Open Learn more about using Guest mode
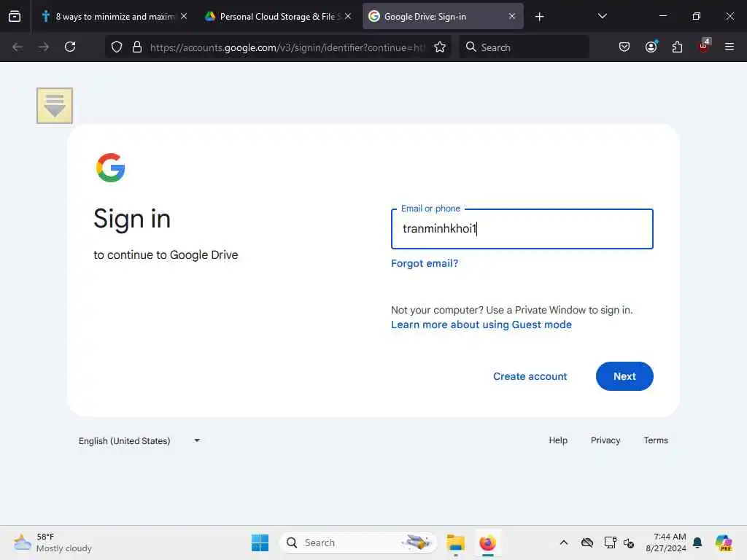Viewport: 747px width, 560px height. 481,324
